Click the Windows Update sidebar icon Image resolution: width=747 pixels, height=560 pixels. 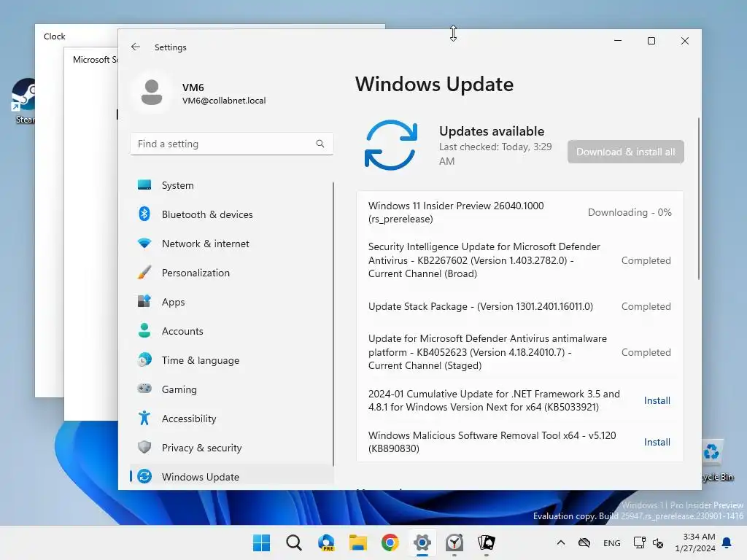[x=144, y=476]
